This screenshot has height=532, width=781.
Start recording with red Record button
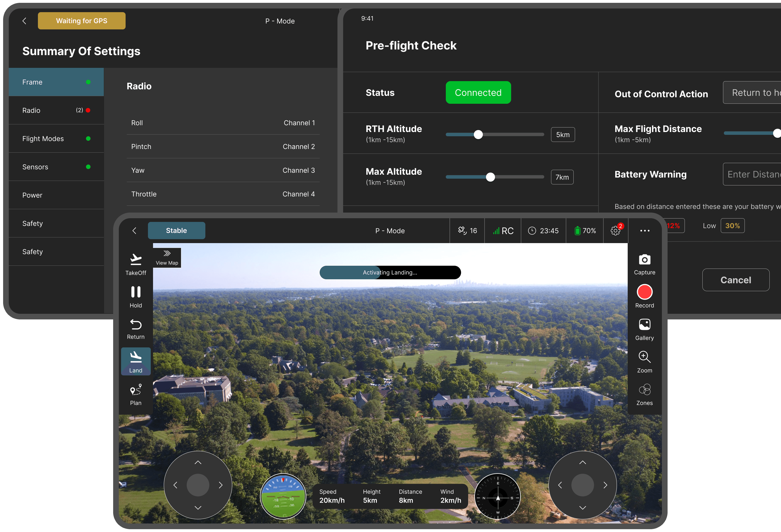click(644, 292)
